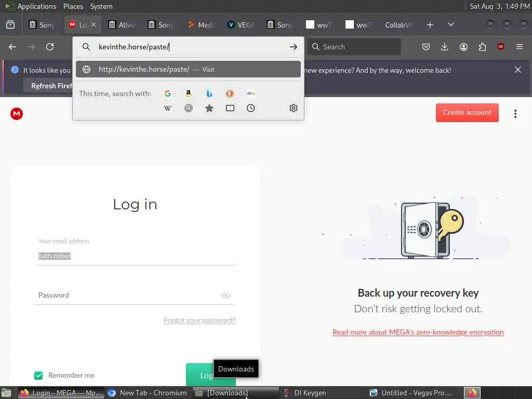This screenshot has width=532, height=399.
Task: Search History with the clock icon
Action: click(251, 108)
